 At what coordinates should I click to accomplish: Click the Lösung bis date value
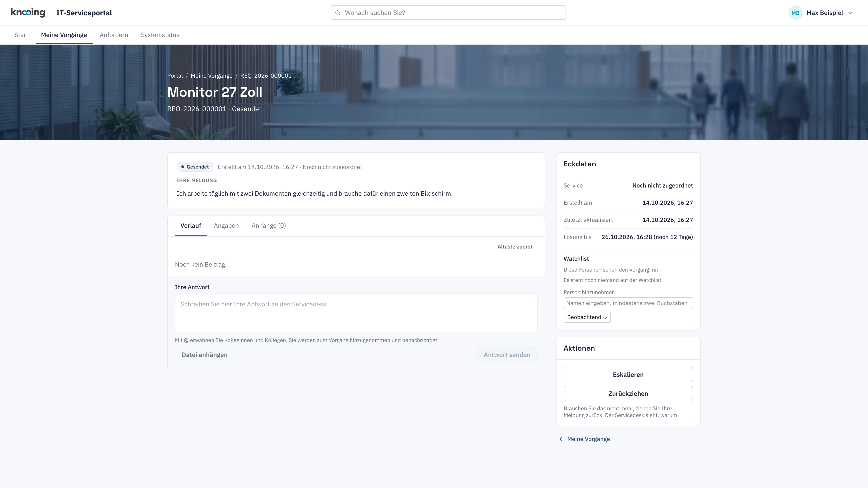coord(647,237)
